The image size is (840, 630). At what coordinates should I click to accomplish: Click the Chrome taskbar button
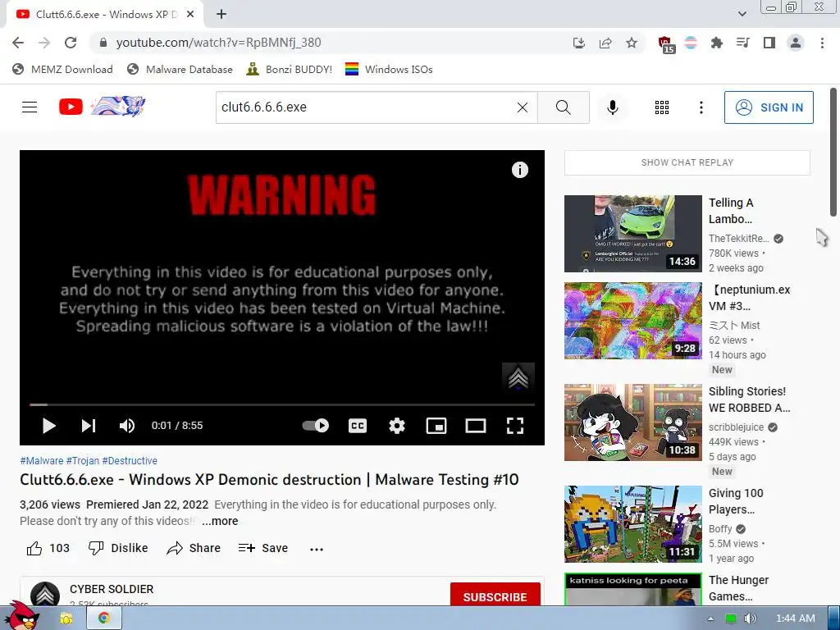pyautogui.click(x=104, y=619)
